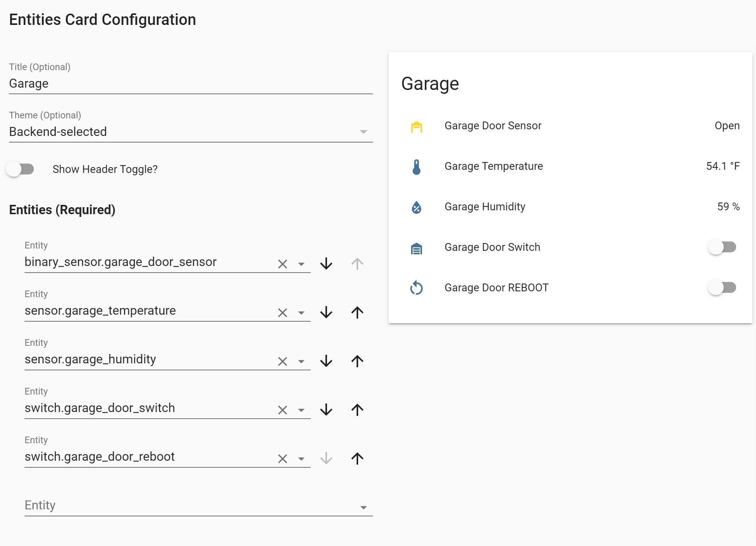The image size is (756, 546).
Task: Open the empty Entity picker dropdown
Action: 363,507
